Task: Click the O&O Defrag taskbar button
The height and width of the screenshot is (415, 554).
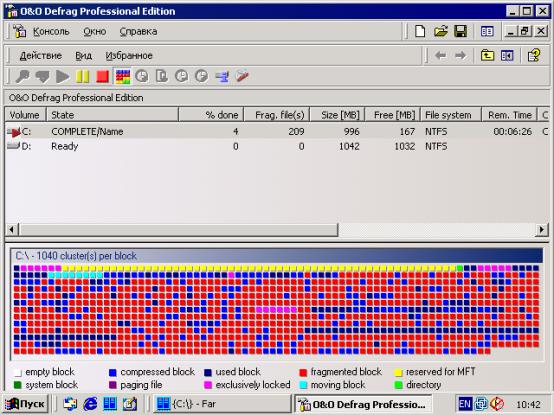Action: 363,404
